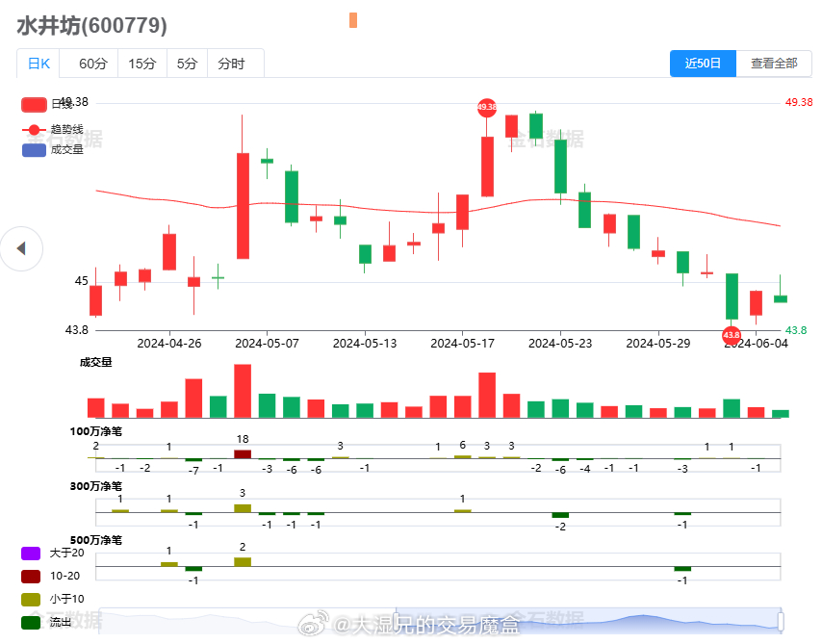
Task: Click the 2024-05-17 date label
Action: click(462, 343)
